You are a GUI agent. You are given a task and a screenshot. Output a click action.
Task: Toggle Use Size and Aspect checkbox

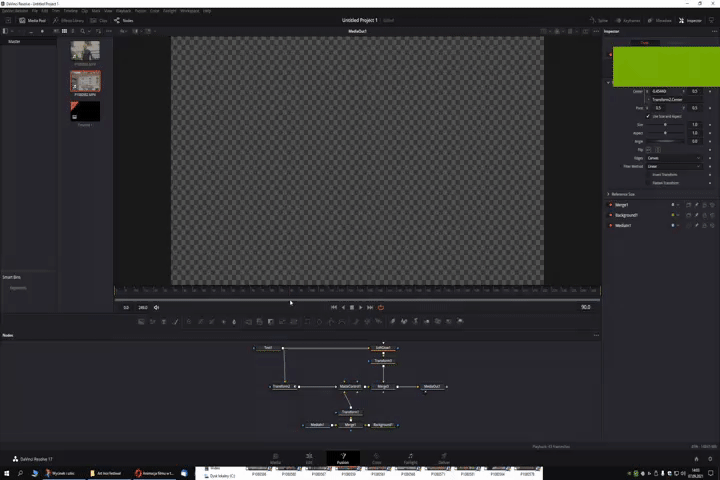click(648, 116)
